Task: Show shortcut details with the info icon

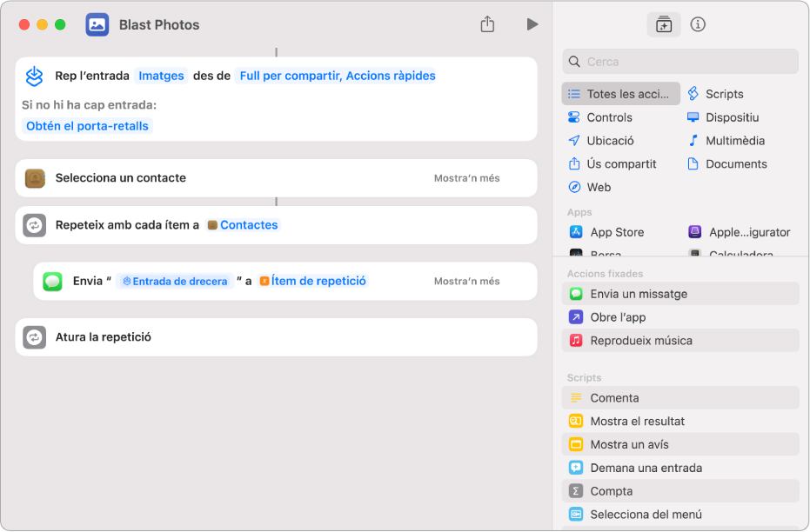Action: (x=698, y=24)
